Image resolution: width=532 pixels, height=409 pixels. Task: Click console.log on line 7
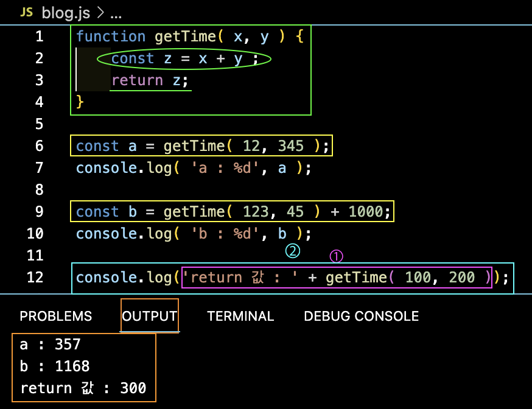click(124, 168)
